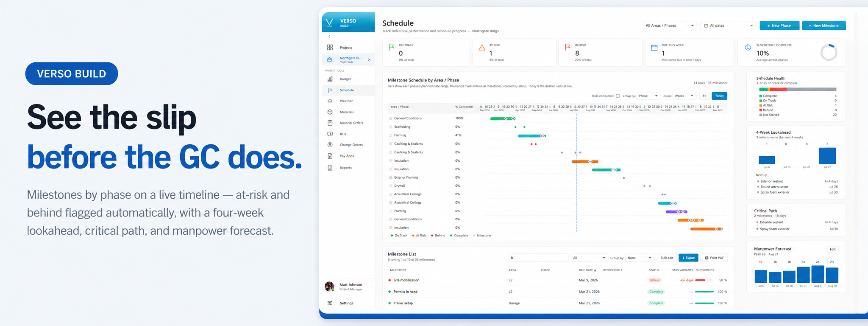
Task: Click the green diamond beside Trailer setup
Action: (389, 303)
